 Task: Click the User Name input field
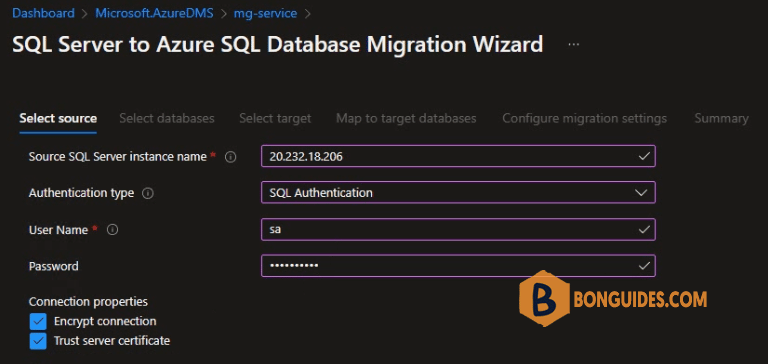[458, 229]
